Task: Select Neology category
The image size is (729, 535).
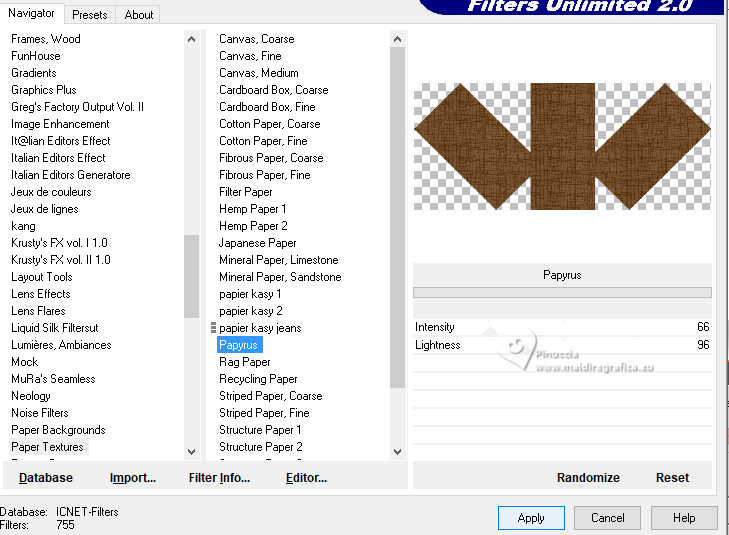Action: [x=31, y=396]
